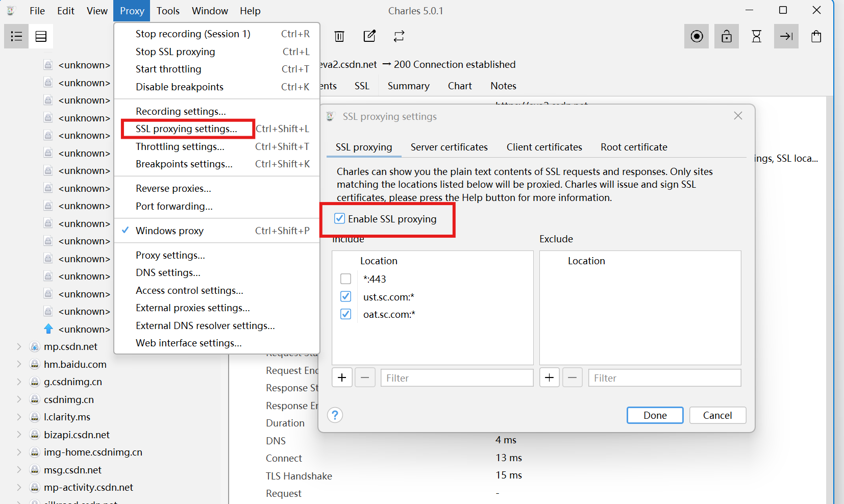This screenshot has height=504, width=844.
Task: Switch to the Root certificate tab
Action: tap(634, 147)
